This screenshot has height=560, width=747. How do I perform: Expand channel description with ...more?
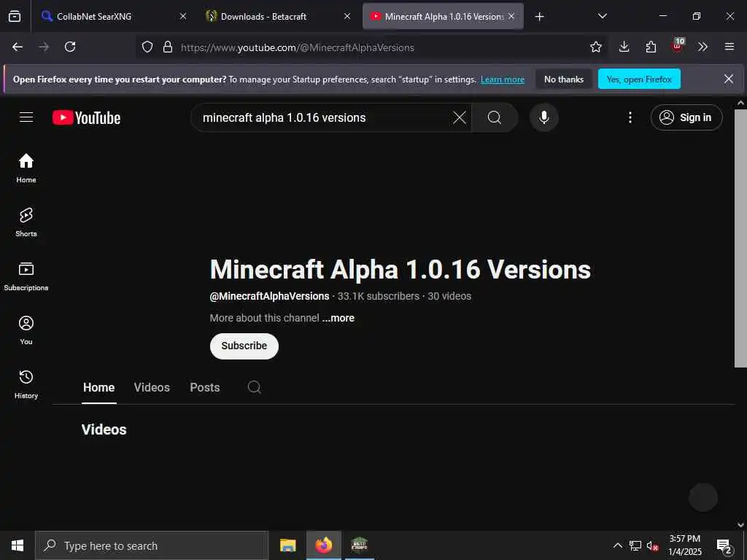point(338,318)
